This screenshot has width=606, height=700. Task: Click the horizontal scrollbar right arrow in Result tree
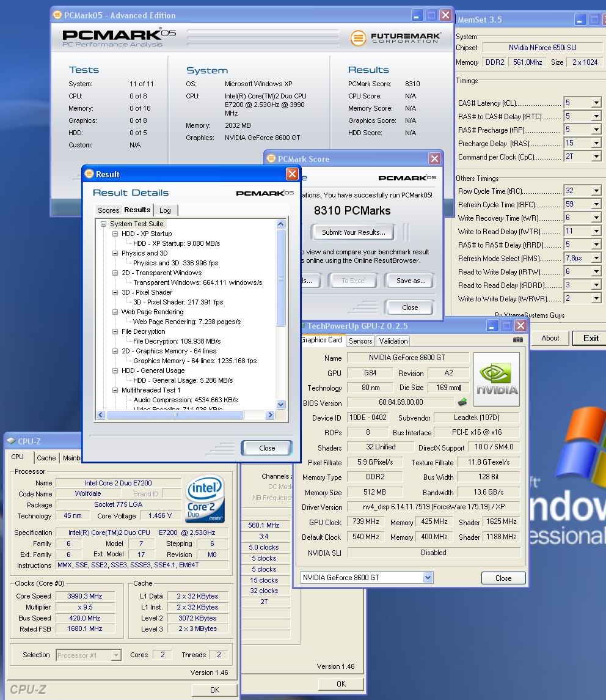[x=270, y=414]
